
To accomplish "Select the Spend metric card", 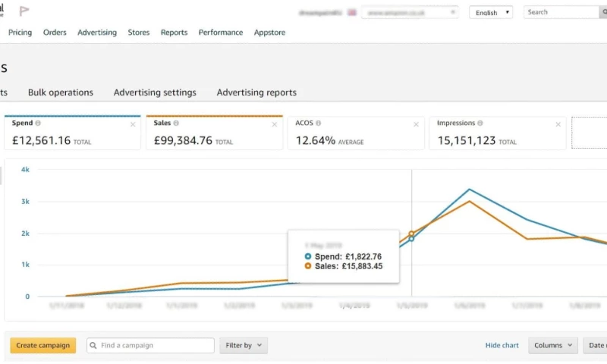I will (x=72, y=133).
